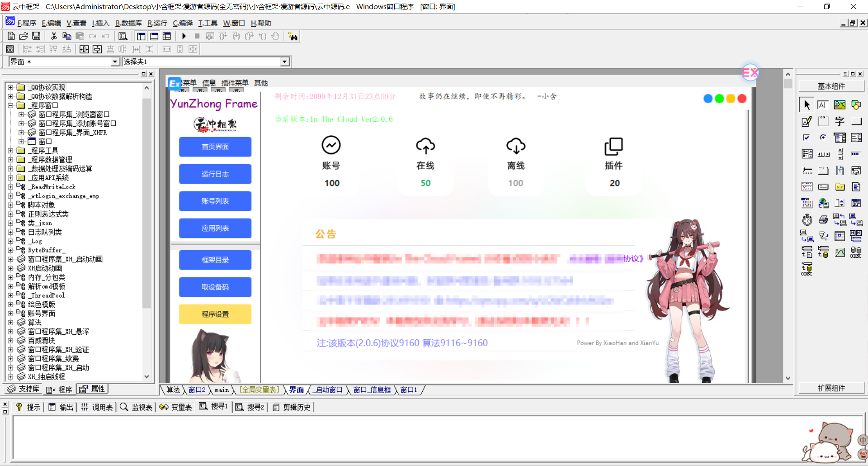Click the 账号列表 blue button
This screenshot has width=868, height=466.
pyautogui.click(x=215, y=201)
